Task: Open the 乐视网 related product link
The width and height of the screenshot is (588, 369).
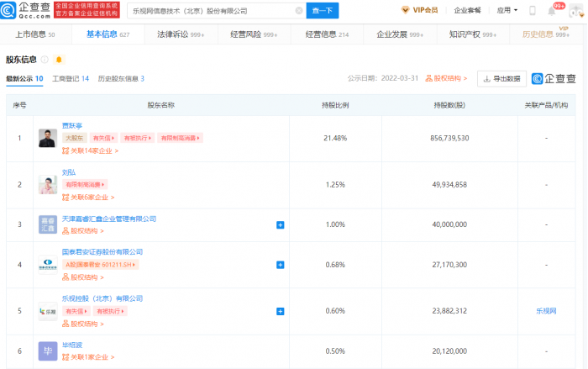Action: coord(546,311)
